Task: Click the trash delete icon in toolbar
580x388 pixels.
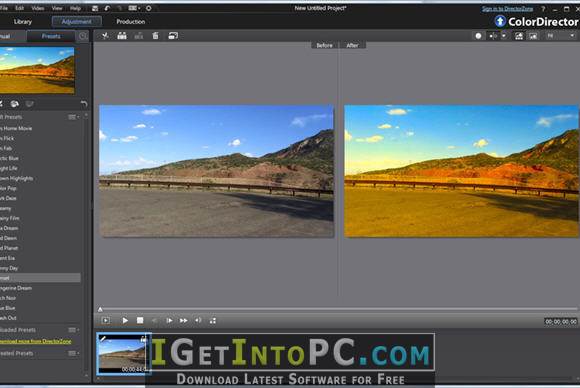Action: coord(155,36)
